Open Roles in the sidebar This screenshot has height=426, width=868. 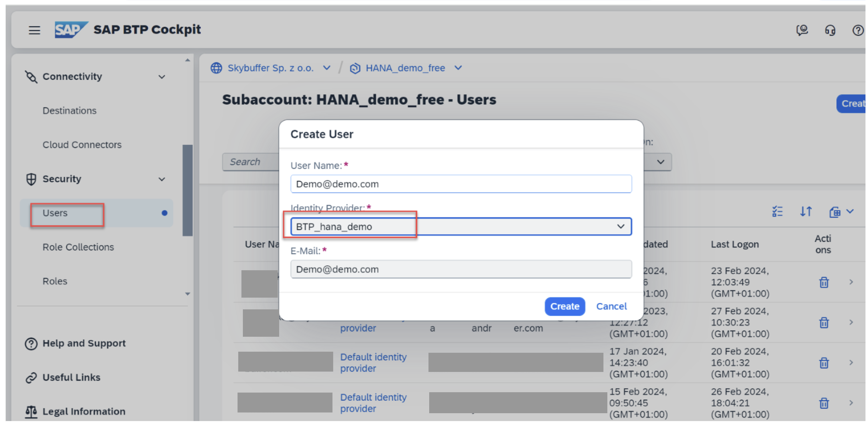pyautogui.click(x=55, y=281)
